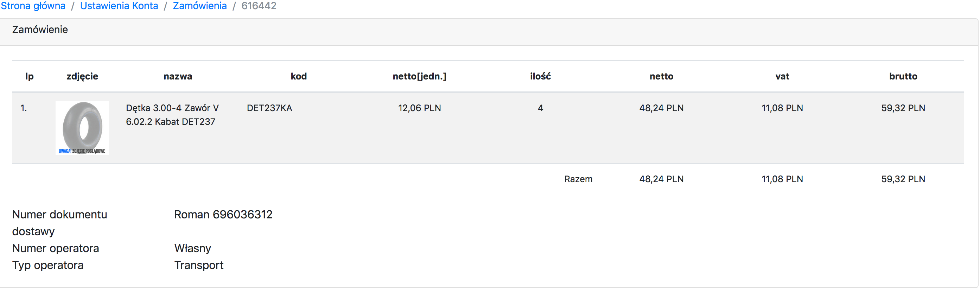This screenshot has width=980, height=294.
Task: Click the product code DET237KA
Action: tap(269, 108)
